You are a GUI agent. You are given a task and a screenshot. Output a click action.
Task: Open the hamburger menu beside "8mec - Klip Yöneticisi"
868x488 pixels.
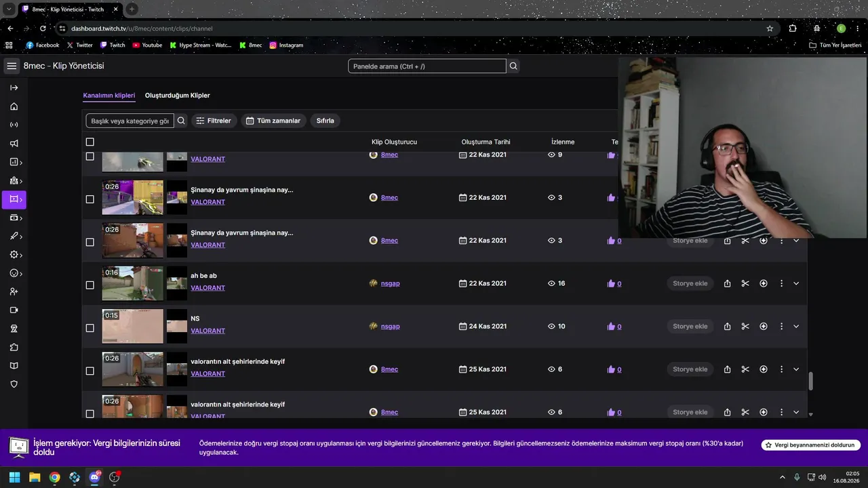12,66
